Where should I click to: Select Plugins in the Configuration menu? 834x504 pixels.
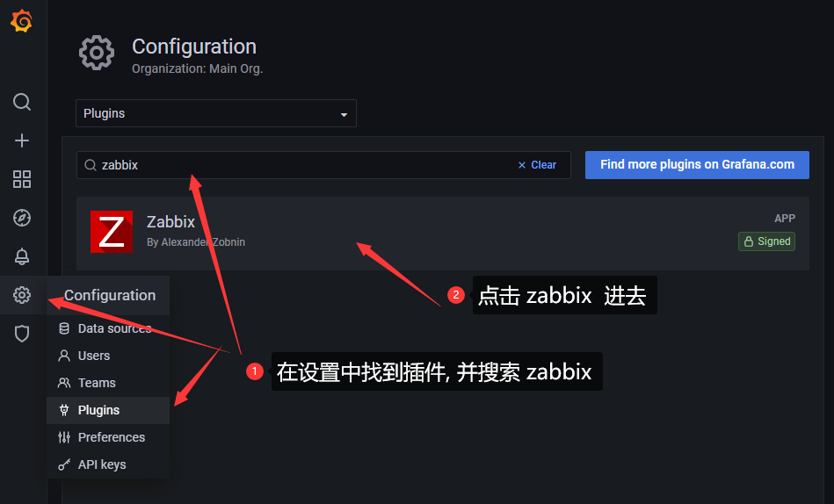coord(98,410)
